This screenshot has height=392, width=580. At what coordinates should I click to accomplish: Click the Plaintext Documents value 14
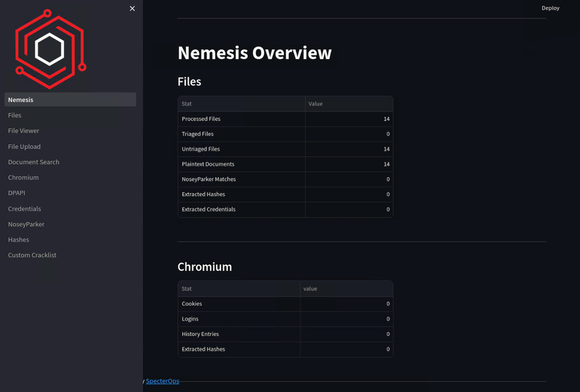click(349, 164)
